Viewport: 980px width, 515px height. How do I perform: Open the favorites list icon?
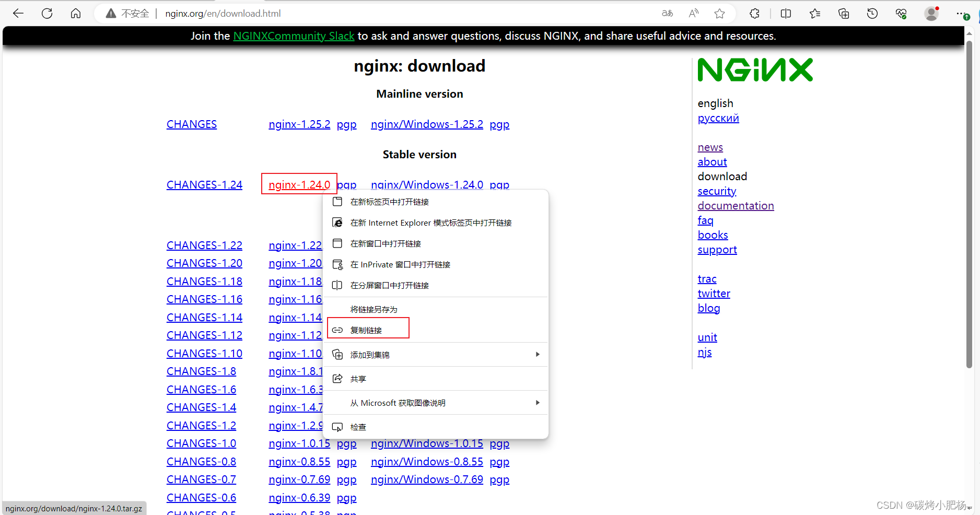(815, 14)
